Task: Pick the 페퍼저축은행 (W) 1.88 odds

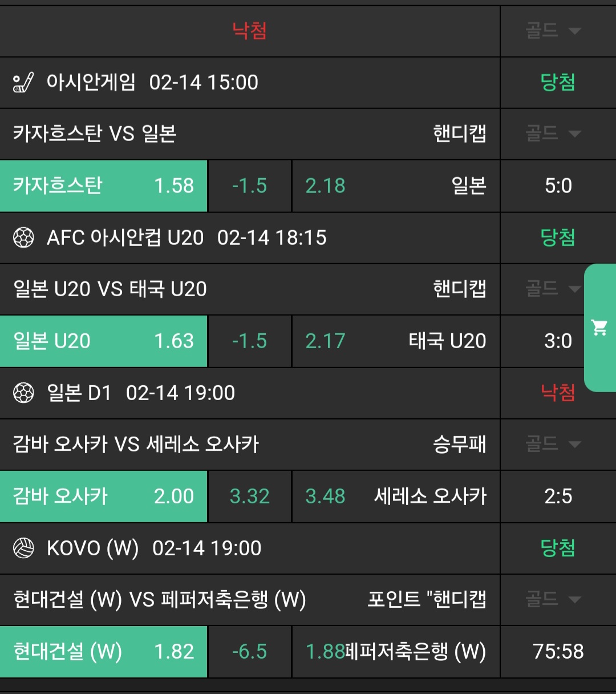Action: (395, 652)
